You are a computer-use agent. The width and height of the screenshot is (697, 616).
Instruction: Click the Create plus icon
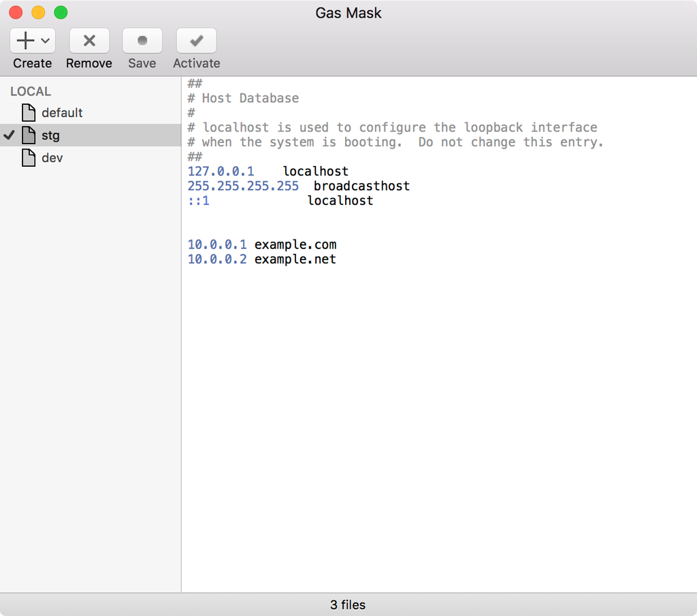pos(25,40)
